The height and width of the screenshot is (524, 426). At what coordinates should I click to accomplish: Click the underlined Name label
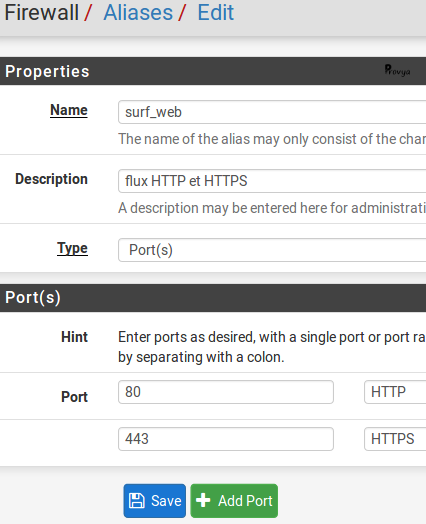[69, 110]
